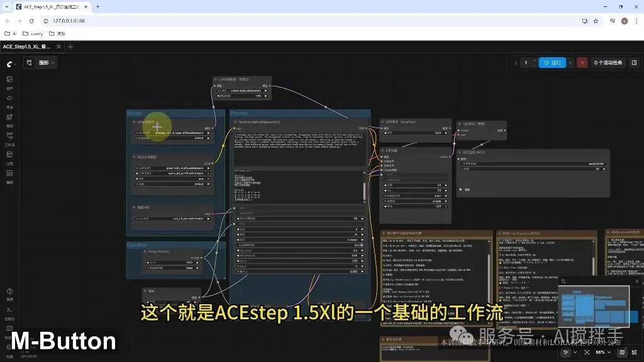Open browser side panel icon
Viewport: 644px width, 362px height.
(612, 21)
